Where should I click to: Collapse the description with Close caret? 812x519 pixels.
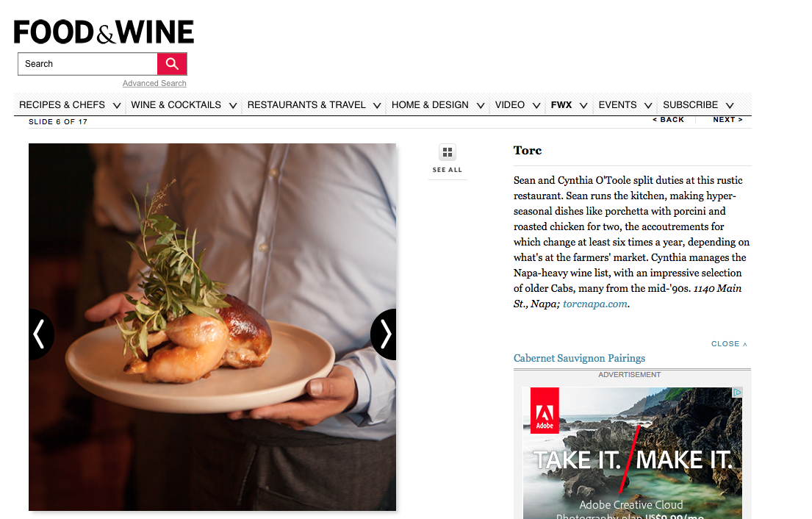(x=729, y=344)
